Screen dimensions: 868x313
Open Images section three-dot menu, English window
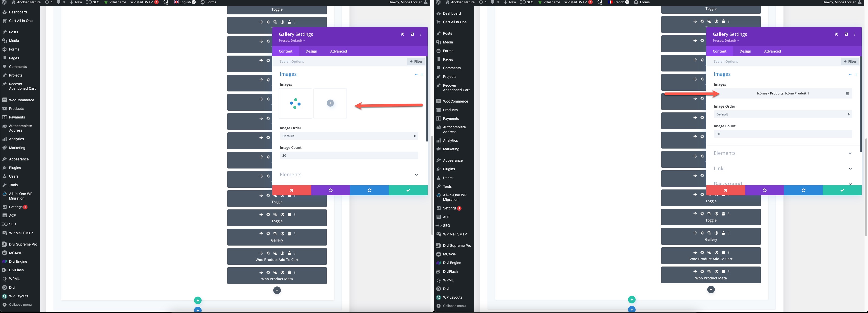coord(422,74)
